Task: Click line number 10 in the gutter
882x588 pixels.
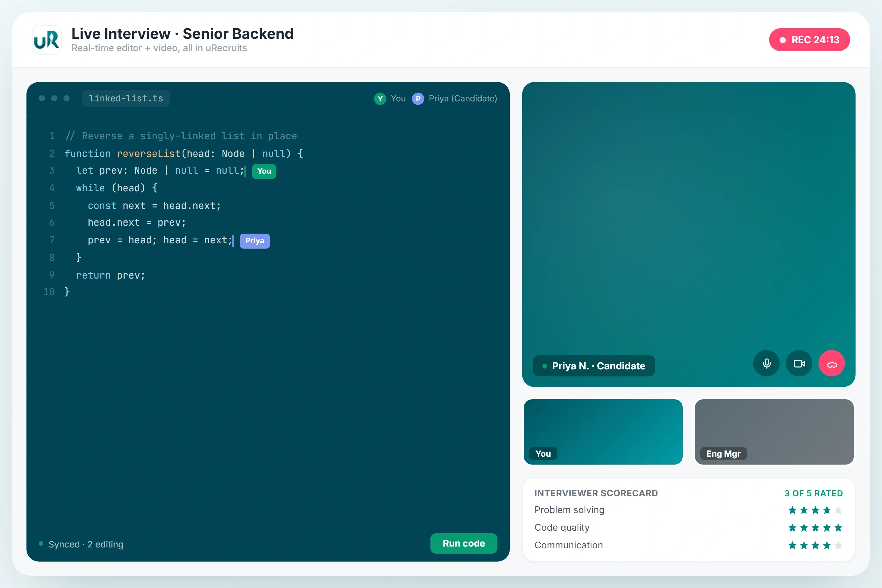Action: 49,292
